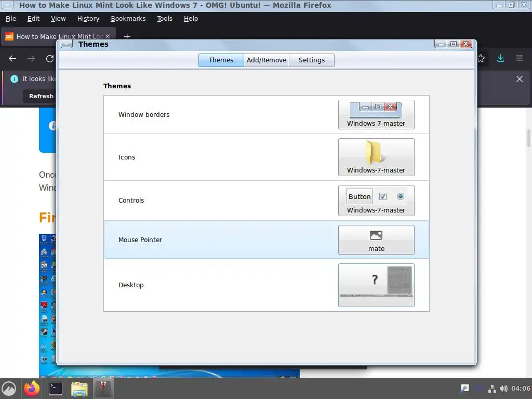
Task: Click the Controls row label
Action: click(131, 201)
